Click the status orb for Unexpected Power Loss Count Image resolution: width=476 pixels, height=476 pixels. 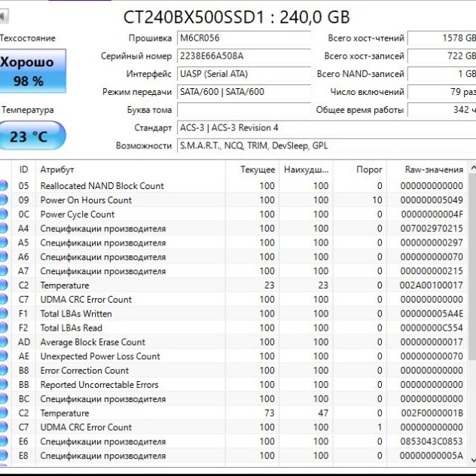[x=3, y=356]
